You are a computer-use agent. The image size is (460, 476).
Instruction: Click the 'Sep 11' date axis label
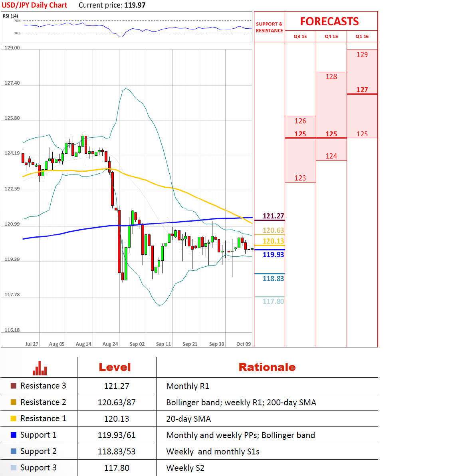164,344
